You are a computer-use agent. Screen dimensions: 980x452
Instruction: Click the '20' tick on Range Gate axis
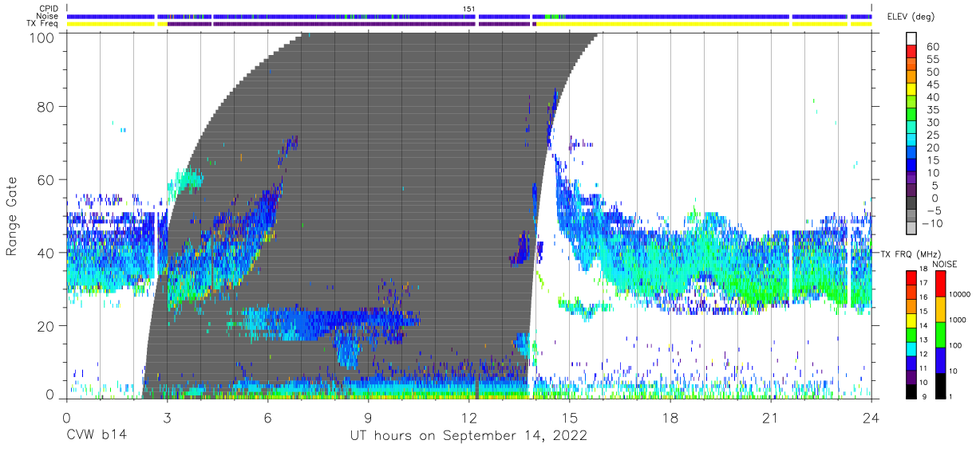pyautogui.click(x=45, y=325)
